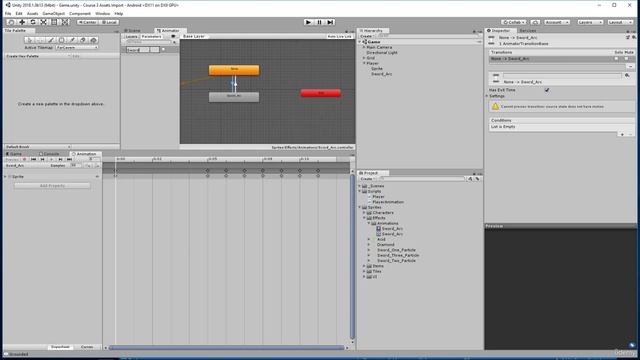Select the Scale tool in main toolbar
Viewport: 640px width, 360px height.
click(x=44, y=22)
